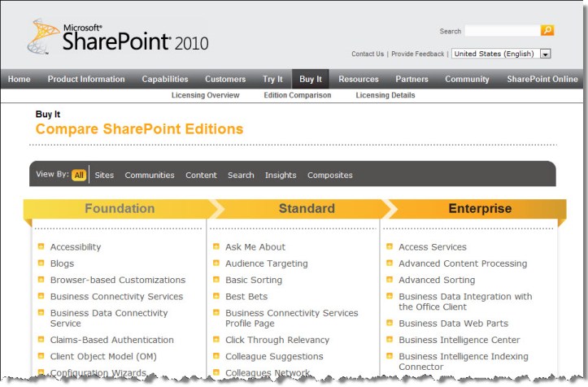This screenshot has height=387, width=588.
Task: Click the bullet icon beside Accessibility
Action: [x=41, y=246]
